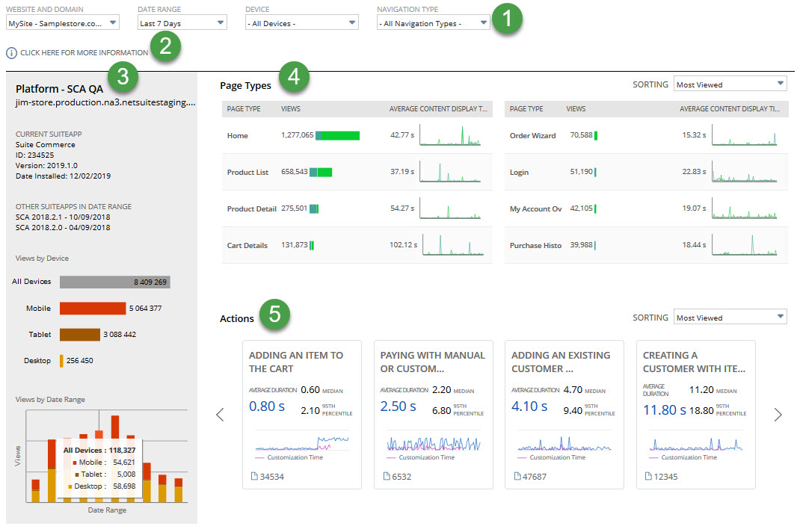Select the Order Wizard row
The width and height of the screenshot is (800, 532).
647,136
